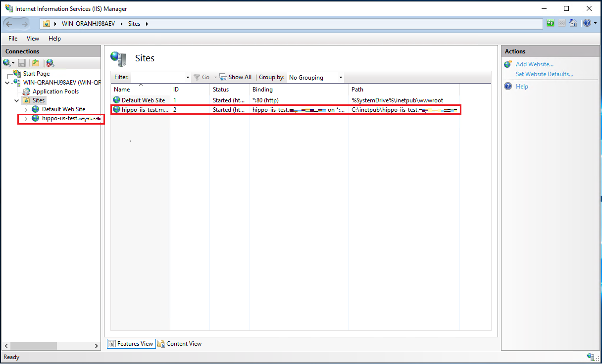Image resolution: width=602 pixels, height=364 pixels.
Task: Open dropdown arrow next to toolbar Help icon
Action: click(x=595, y=23)
